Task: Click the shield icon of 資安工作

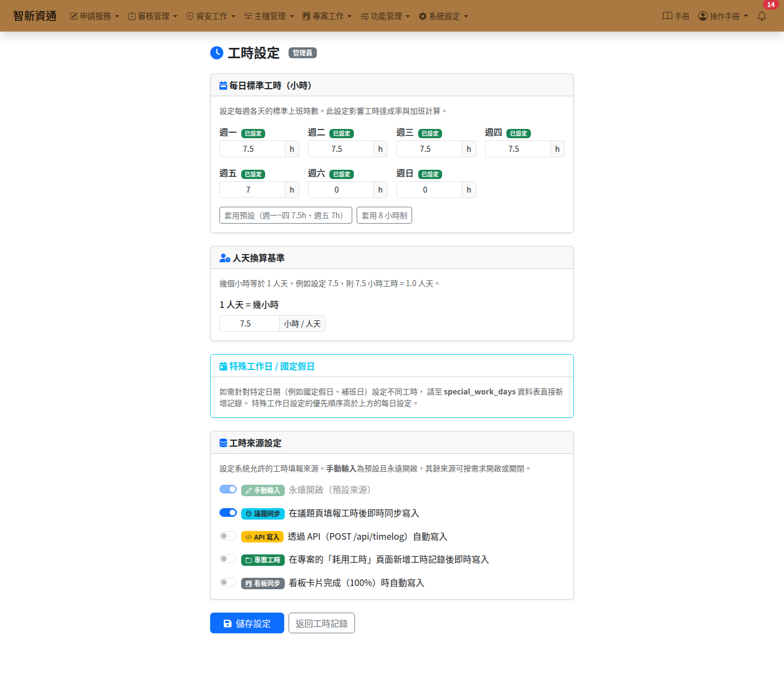Action: click(x=190, y=16)
